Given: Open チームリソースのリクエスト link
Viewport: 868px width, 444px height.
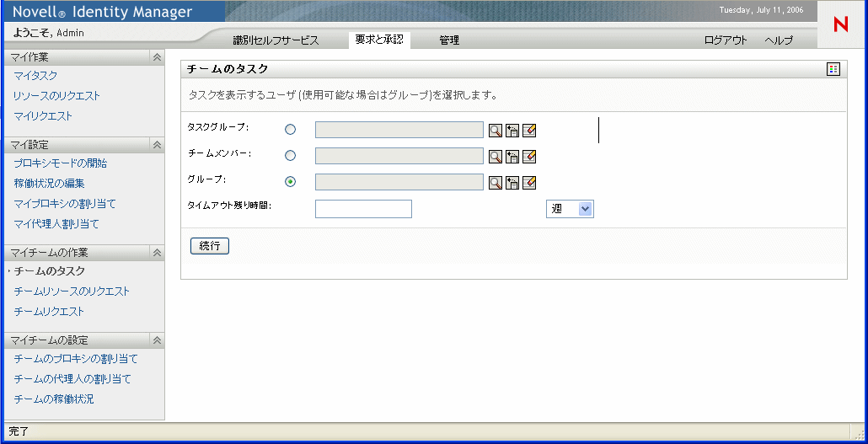Looking at the screenshot, I should pyautogui.click(x=72, y=292).
